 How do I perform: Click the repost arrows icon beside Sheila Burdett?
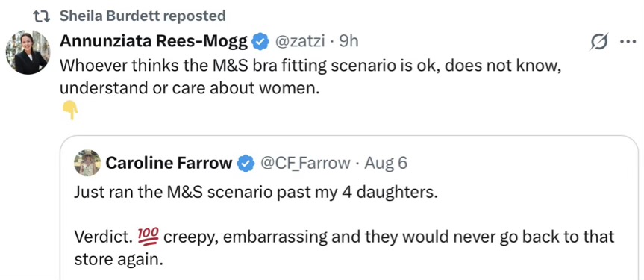[41, 16]
